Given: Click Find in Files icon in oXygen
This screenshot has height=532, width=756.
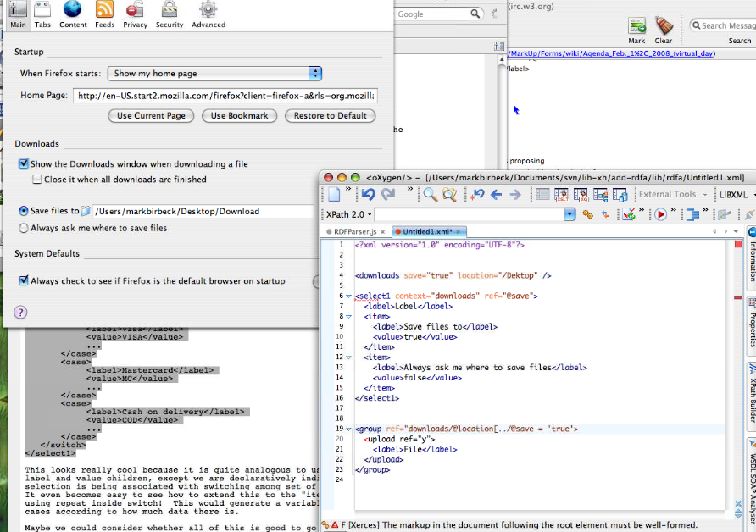Looking at the screenshot, I should click(449, 194).
